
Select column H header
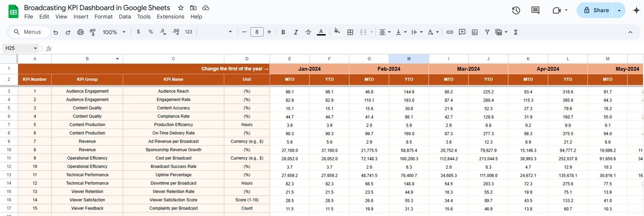click(409, 59)
